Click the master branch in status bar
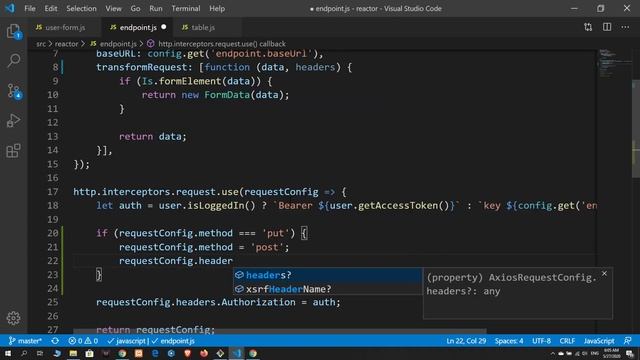The width and height of the screenshot is (640, 360). pyautogui.click(x=25, y=341)
